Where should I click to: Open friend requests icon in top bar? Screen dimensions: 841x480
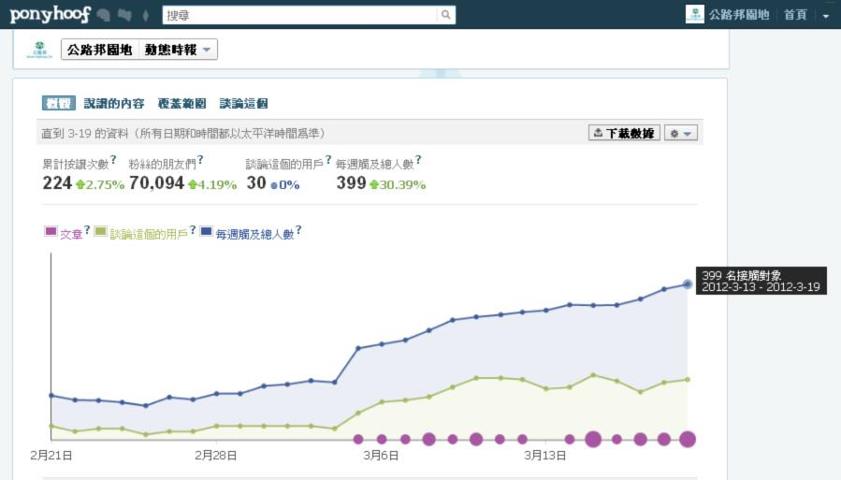pyautogui.click(x=104, y=15)
